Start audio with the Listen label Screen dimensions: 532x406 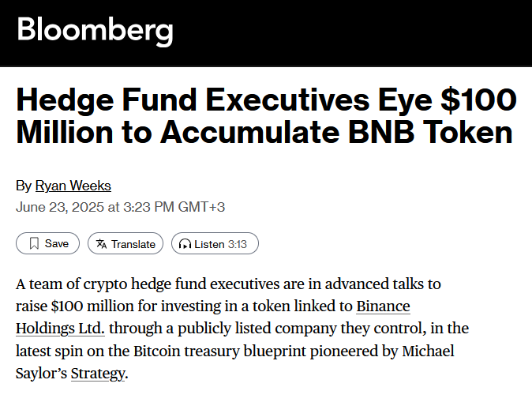(209, 244)
